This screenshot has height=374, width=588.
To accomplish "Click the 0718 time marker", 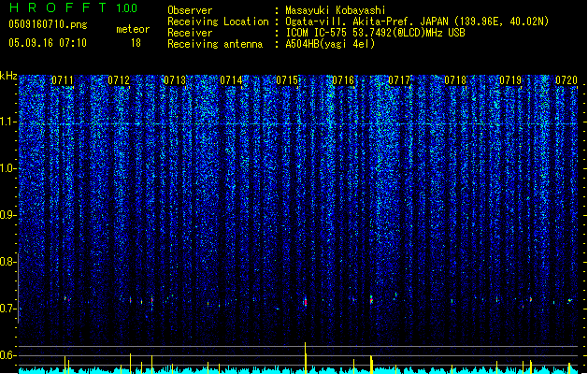I will pyautogui.click(x=455, y=80).
